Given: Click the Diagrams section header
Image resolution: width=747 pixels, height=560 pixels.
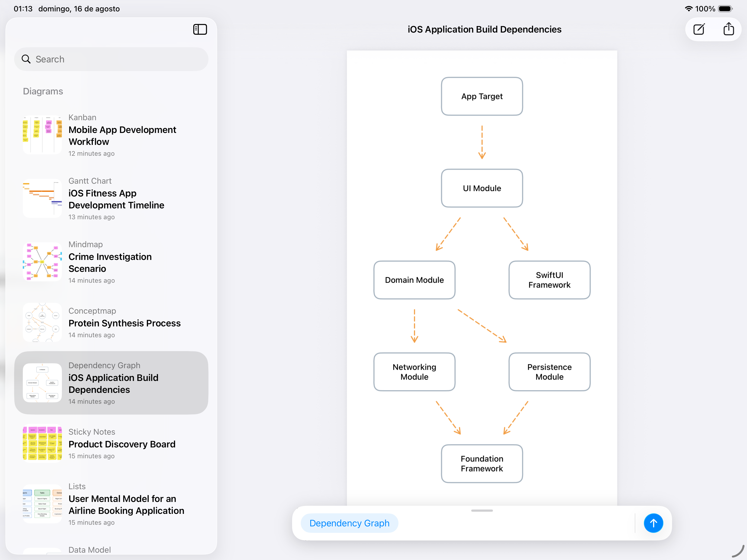Looking at the screenshot, I should pos(43,91).
